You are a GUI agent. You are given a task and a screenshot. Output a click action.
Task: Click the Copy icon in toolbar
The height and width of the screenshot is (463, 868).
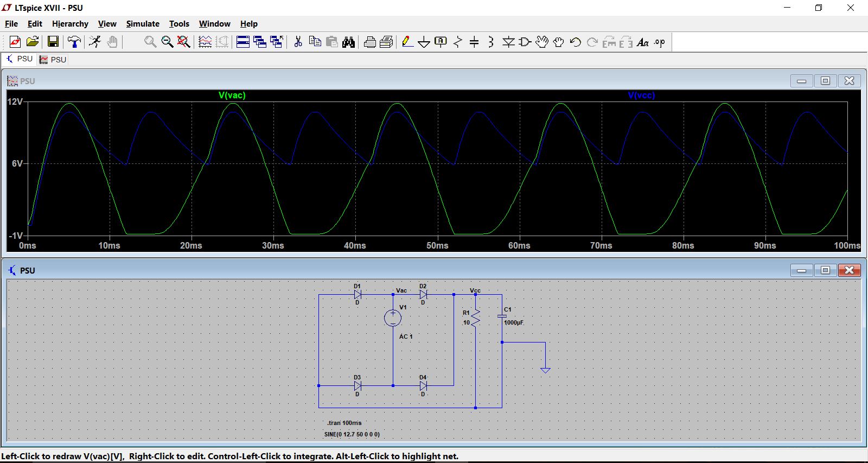tap(315, 42)
